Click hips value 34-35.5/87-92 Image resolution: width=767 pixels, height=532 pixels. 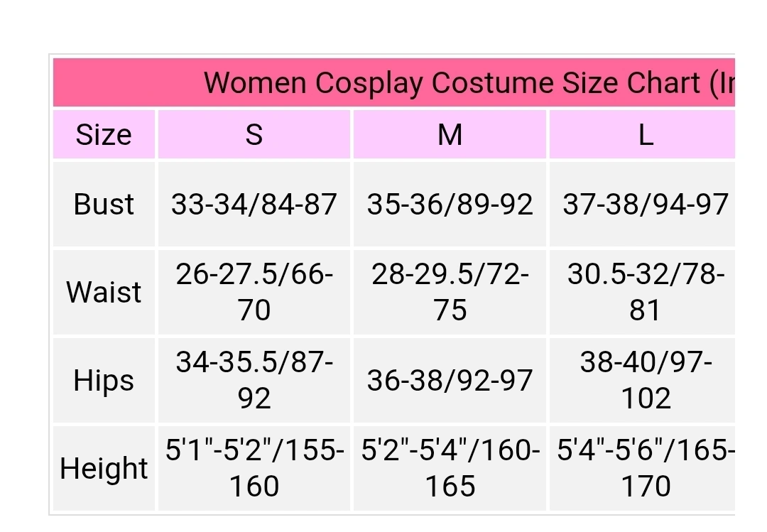pyautogui.click(x=254, y=380)
